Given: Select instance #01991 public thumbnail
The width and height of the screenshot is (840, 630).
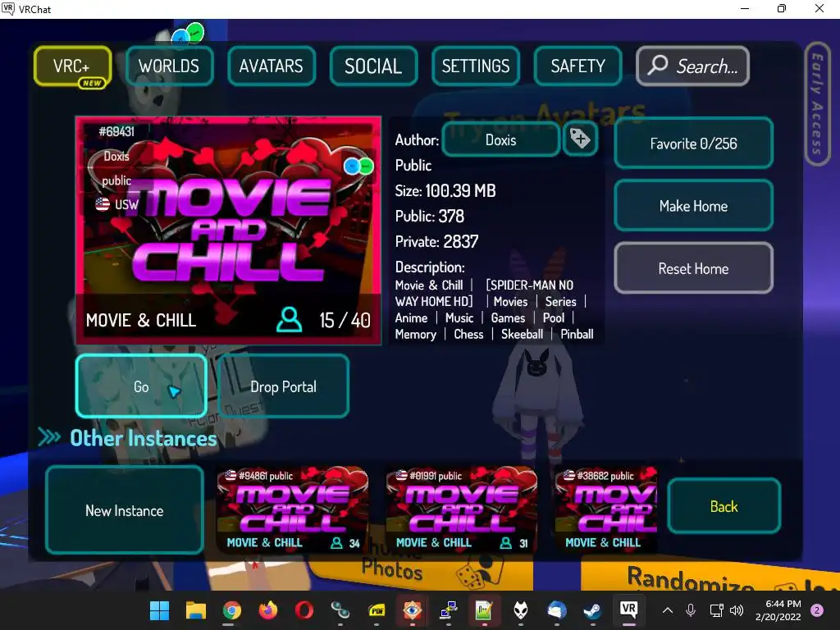Looking at the screenshot, I should coord(462,509).
